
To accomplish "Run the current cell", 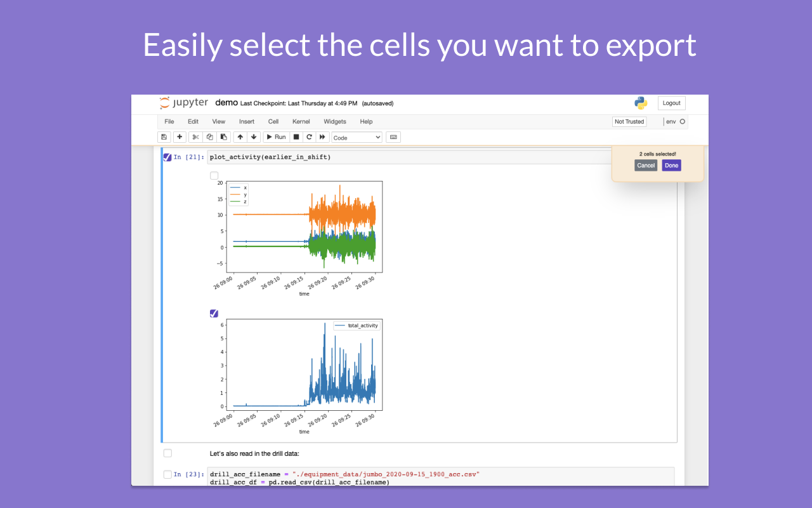I will pos(276,137).
